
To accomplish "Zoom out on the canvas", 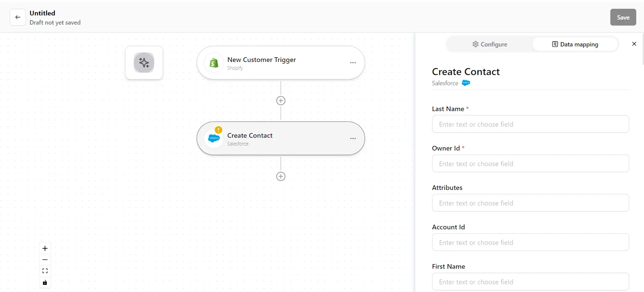I will pos(45,259).
